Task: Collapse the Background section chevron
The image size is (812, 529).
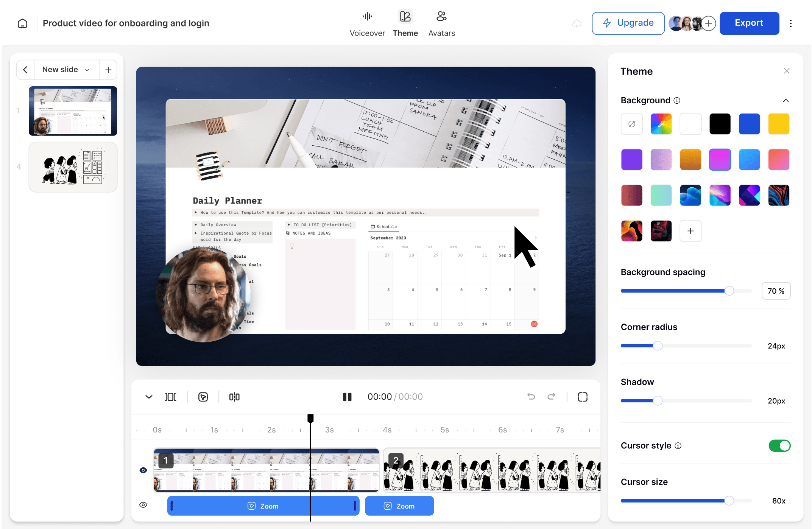Action: (786, 100)
